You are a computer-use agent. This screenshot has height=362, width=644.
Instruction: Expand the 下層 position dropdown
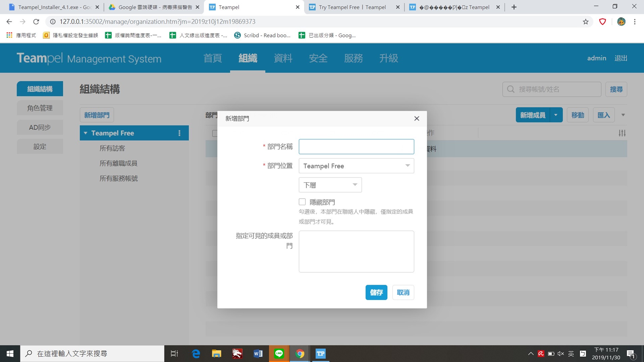click(x=330, y=185)
